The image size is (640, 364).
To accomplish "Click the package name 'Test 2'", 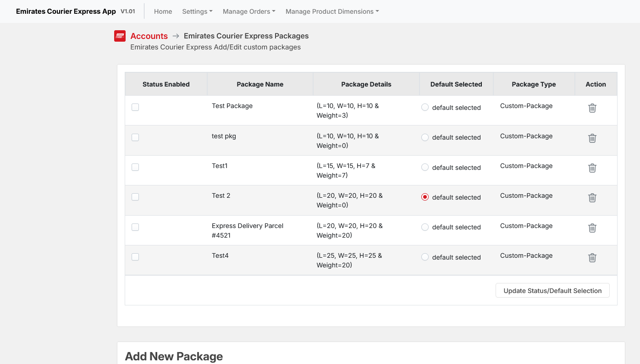I will tap(221, 196).
